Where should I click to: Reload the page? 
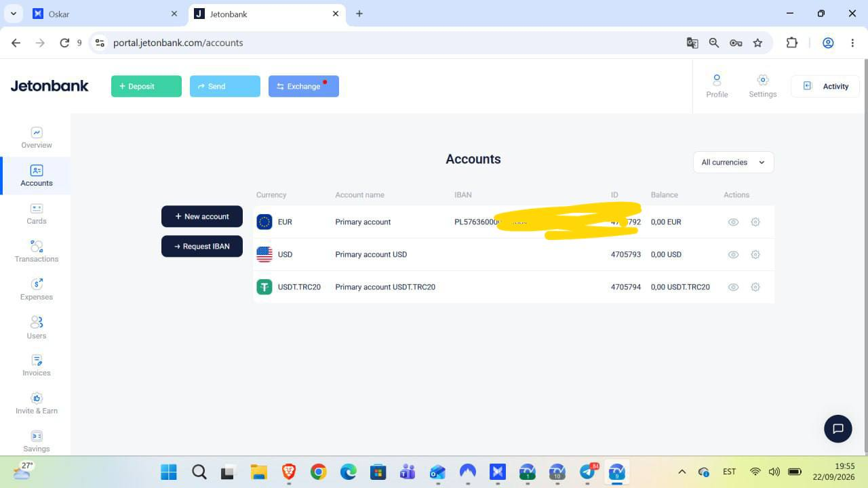point(64,43)
